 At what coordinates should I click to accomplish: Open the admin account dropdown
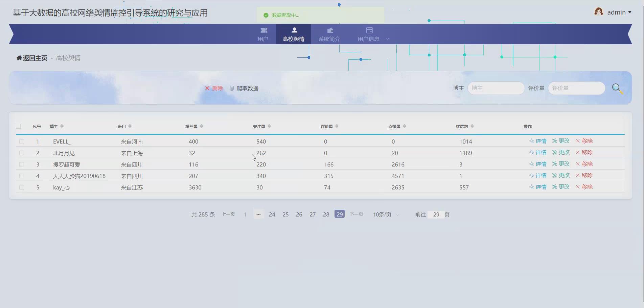pyautogui.click(x=618, y=12)
